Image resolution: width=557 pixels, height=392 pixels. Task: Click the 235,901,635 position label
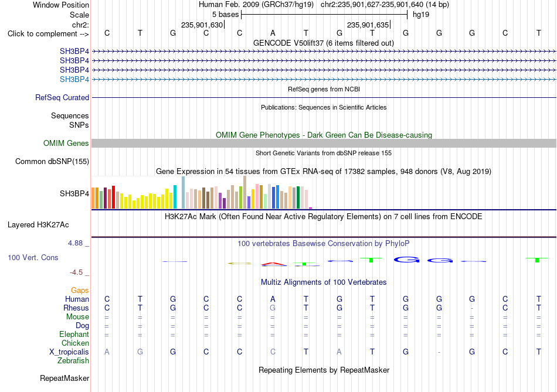[x=368, y=25]
